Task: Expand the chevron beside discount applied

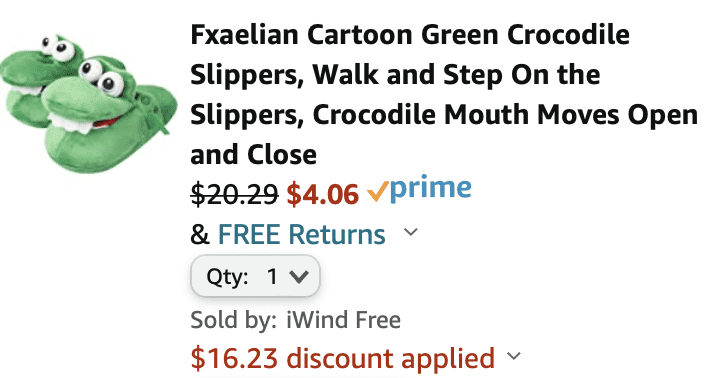Action: click(x=514, y=356)
